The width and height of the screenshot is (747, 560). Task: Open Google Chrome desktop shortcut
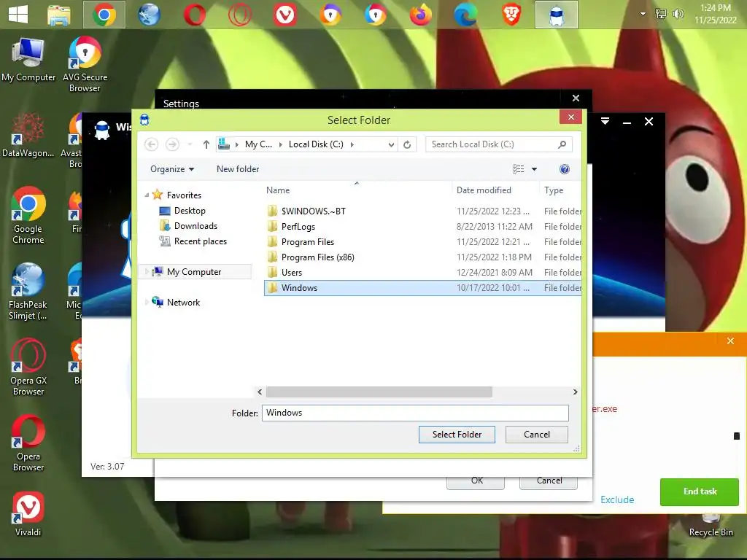[28, 215]
